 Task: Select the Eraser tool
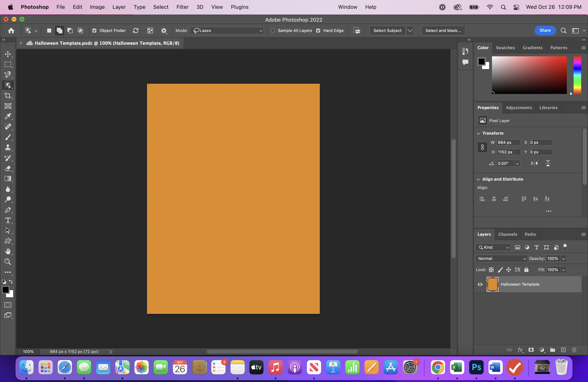8,168
